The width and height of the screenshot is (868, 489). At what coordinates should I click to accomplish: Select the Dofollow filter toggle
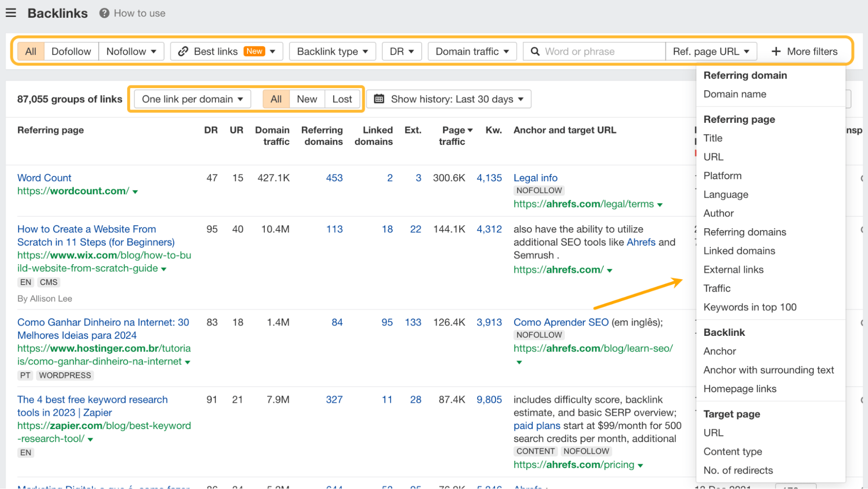click(71, 51)
